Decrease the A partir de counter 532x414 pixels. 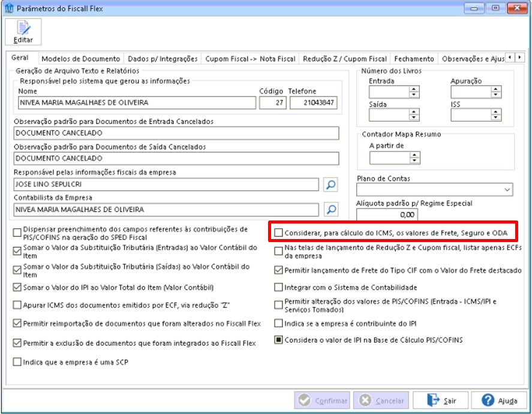pyautogui.click(x=414, y=161)
